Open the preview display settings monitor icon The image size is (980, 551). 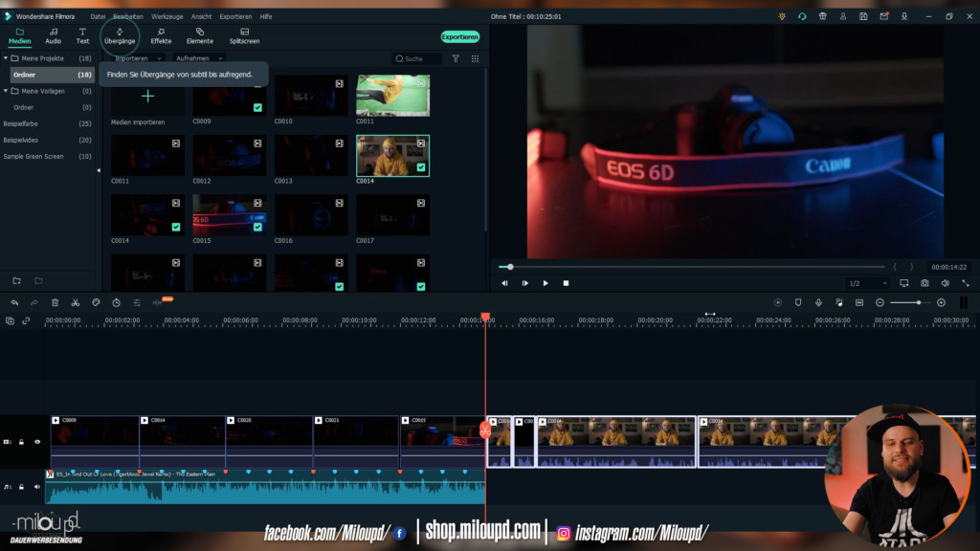(x=903, y=283)
